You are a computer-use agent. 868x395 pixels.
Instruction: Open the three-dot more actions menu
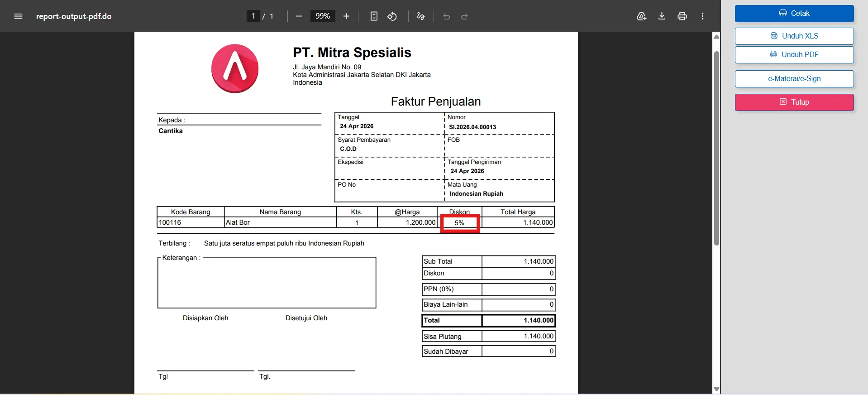point(702,16)
